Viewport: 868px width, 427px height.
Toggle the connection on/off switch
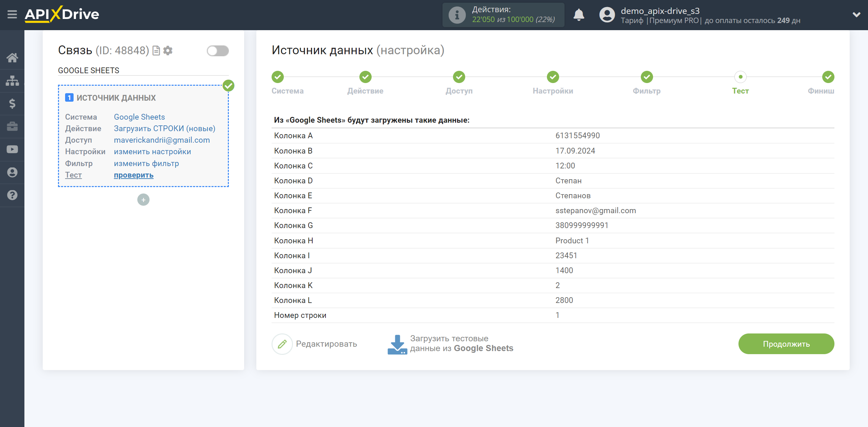(218, 51)
